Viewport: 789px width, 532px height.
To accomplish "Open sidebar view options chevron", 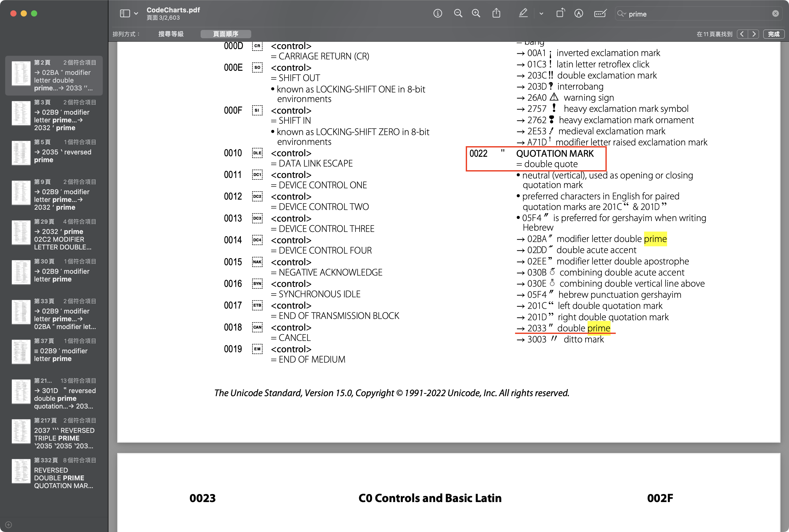I will 136,14.
